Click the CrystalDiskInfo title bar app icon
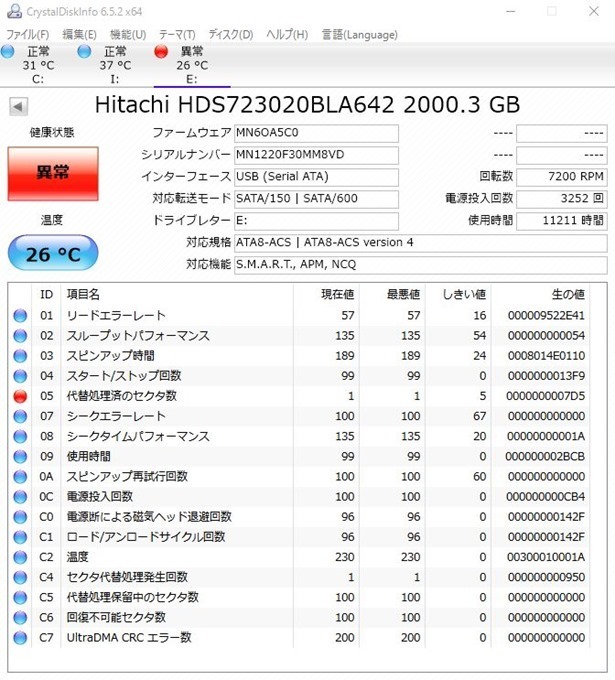The image size is (615, 680). 14,11
